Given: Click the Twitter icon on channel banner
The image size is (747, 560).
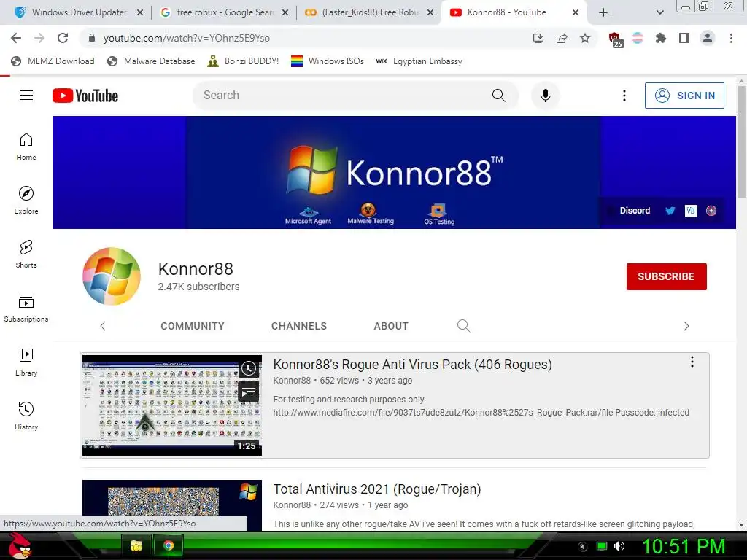Looking at the screenshot, I should pos(670,211).
